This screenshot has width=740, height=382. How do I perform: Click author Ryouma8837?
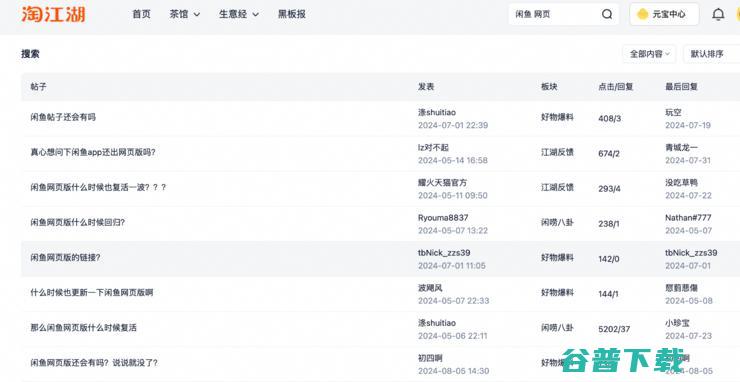443,218
